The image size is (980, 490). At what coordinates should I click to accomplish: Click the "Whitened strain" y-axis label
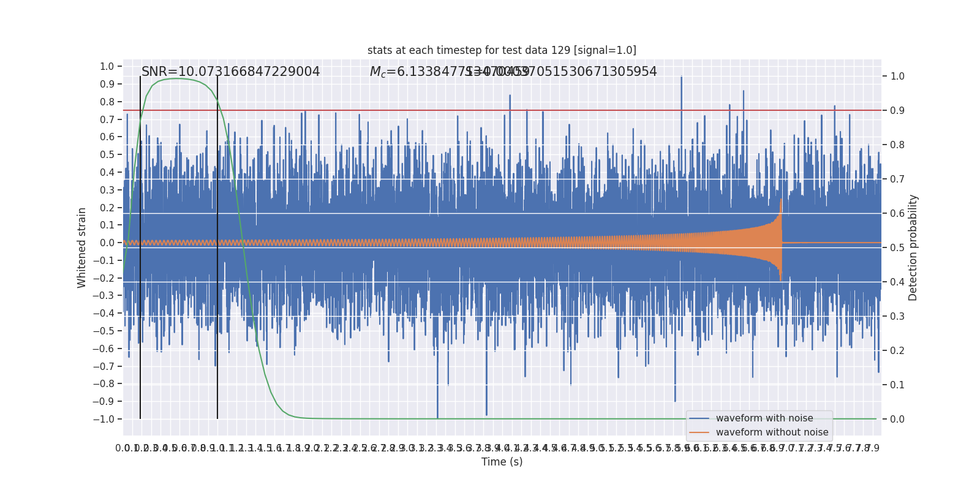click(x=82, y=247)
